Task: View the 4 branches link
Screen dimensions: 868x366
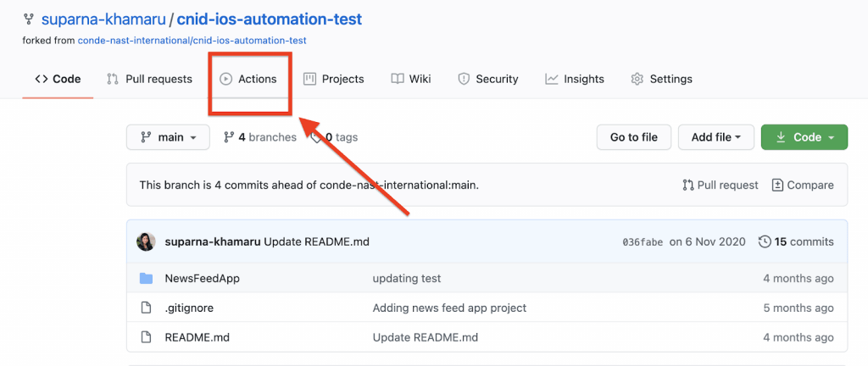Action: click(259, 137)
